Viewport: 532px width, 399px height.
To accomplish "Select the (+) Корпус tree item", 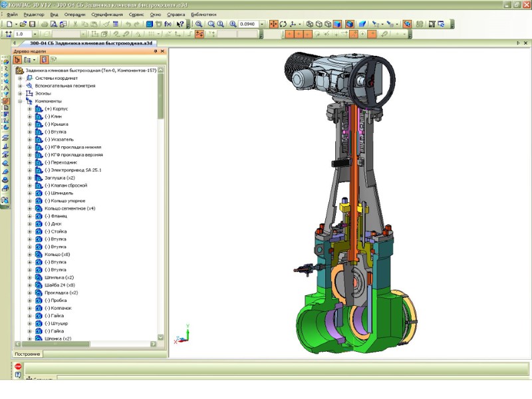I will coord(56,108).
